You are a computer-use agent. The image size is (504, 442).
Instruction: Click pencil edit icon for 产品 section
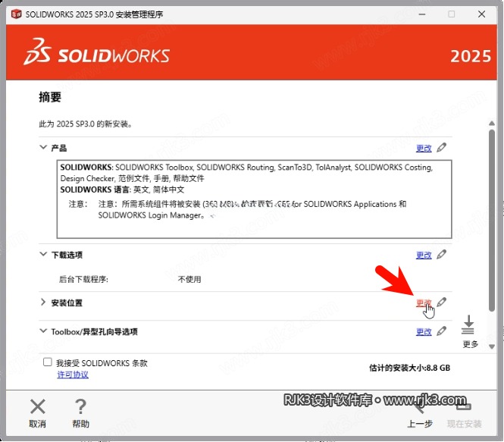(x=441, y=148)
